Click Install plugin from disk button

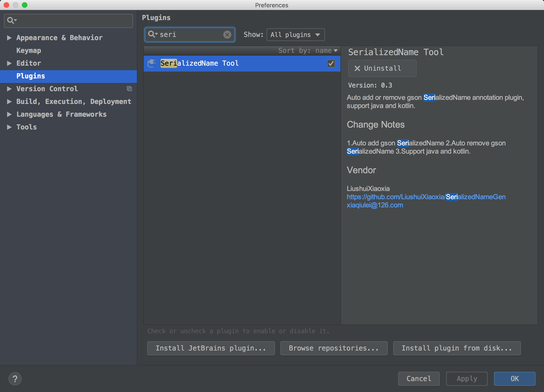457,348
